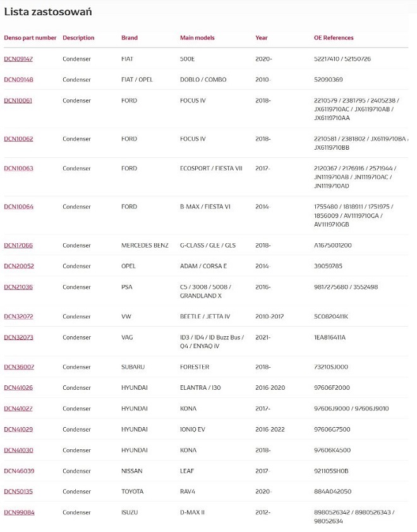The image size is (417, 532).
Task: Click the DCN20052 Opel part link
Action: pyautogui.click(x=19, y=266)
